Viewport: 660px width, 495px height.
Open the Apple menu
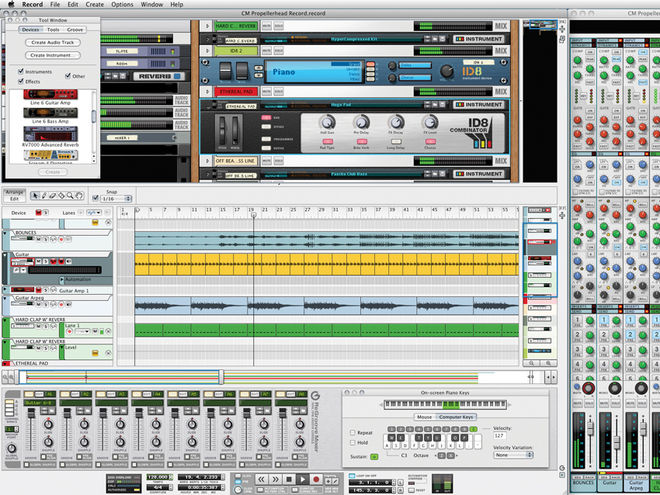click(11, 4)
